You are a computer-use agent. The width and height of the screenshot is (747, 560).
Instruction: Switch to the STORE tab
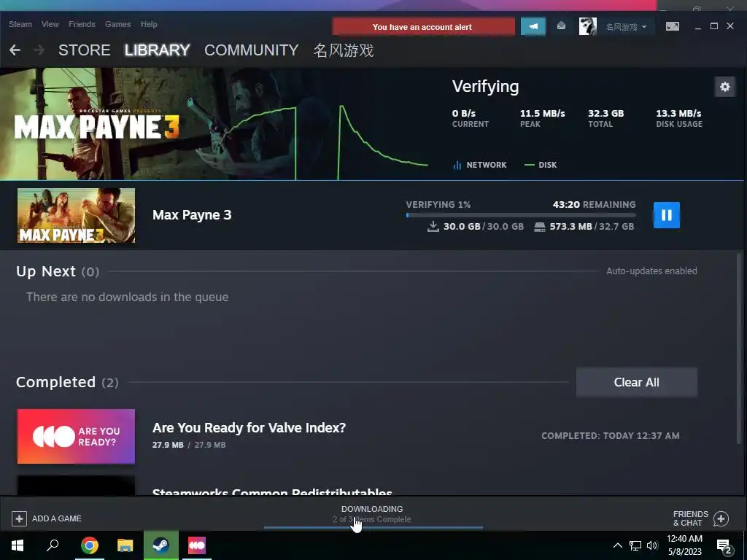pyautogui.click(x=85, y=50)
